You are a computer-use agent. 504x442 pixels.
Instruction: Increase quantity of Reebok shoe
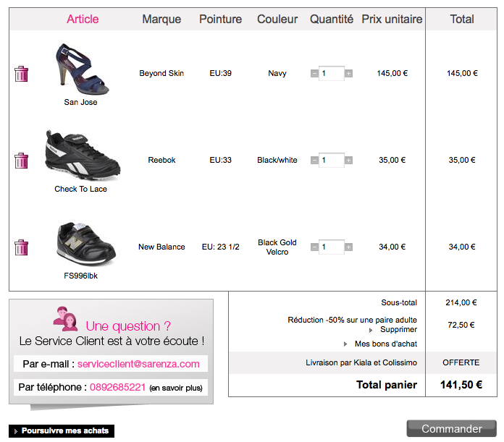(348, 160)
